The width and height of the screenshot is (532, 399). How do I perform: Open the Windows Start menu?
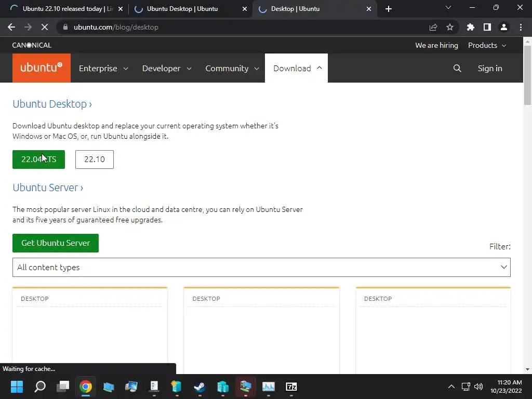point(17,387)
